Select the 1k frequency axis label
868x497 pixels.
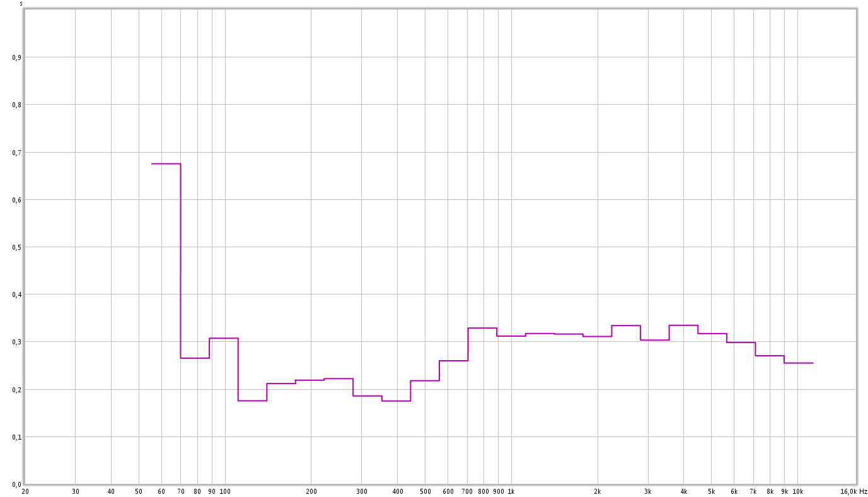(x=511, y=491)
